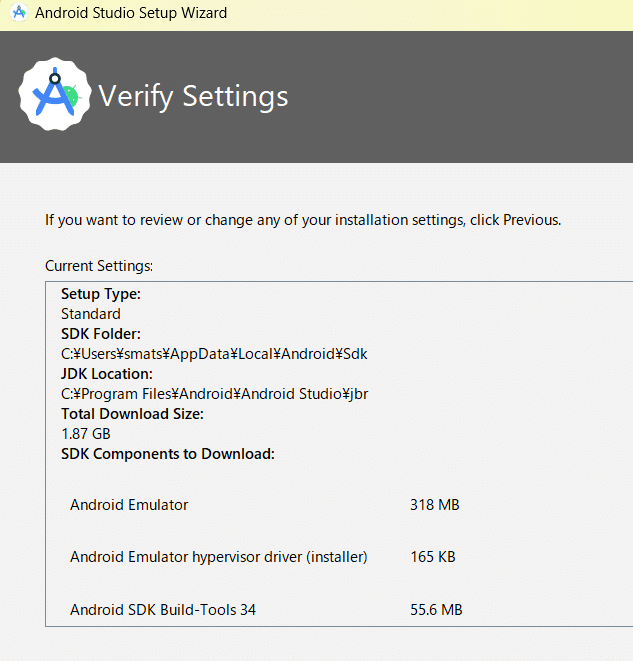This screenshot has width=633, height=661.
Task: Click the 165 KB size value
Action: (433, 557)
